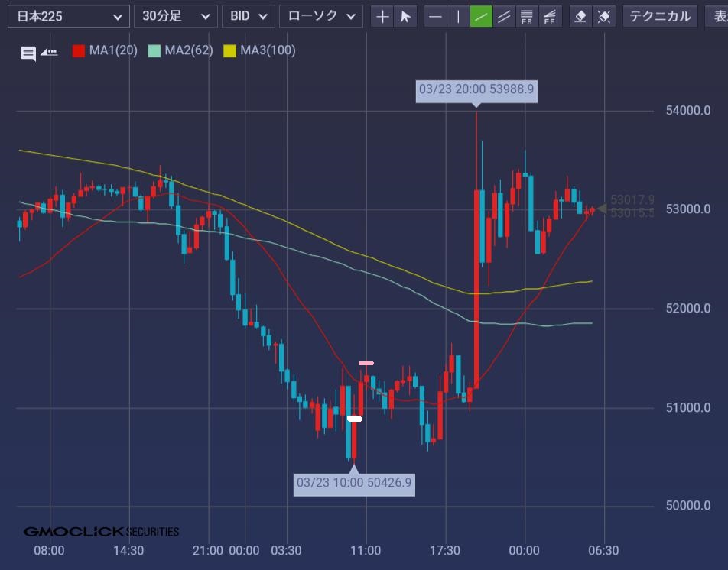Select the parallel channel line tool
728x570 pixels.
click(504, 16)
